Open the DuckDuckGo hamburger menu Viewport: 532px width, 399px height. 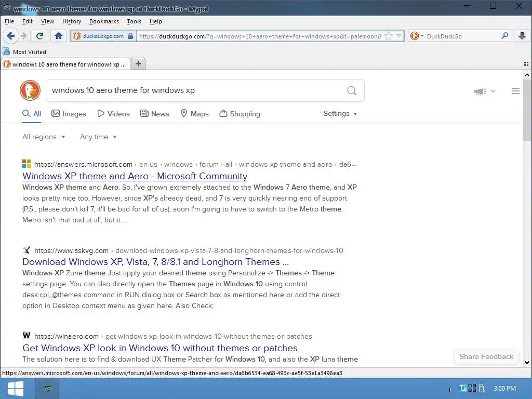click(x=515, y=91)
